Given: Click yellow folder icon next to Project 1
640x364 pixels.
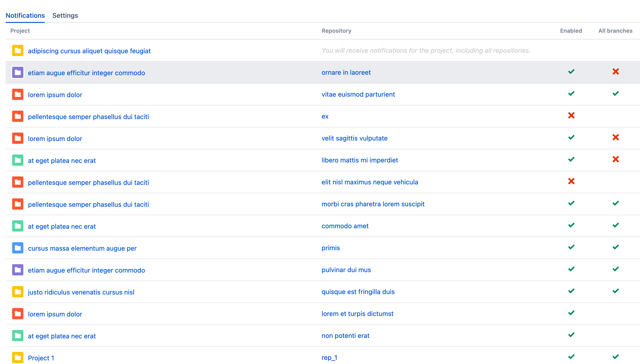Looking at the screenshot, I should [18, 357].
